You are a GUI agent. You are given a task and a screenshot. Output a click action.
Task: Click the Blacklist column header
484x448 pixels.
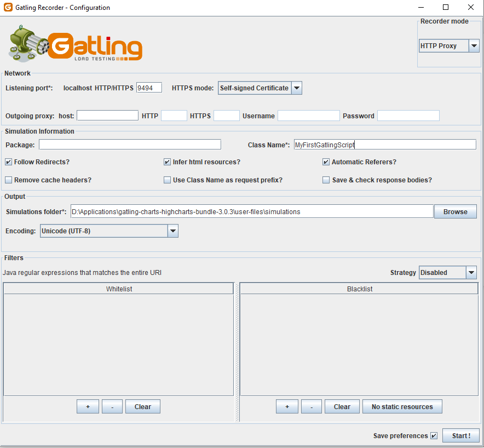359,289
